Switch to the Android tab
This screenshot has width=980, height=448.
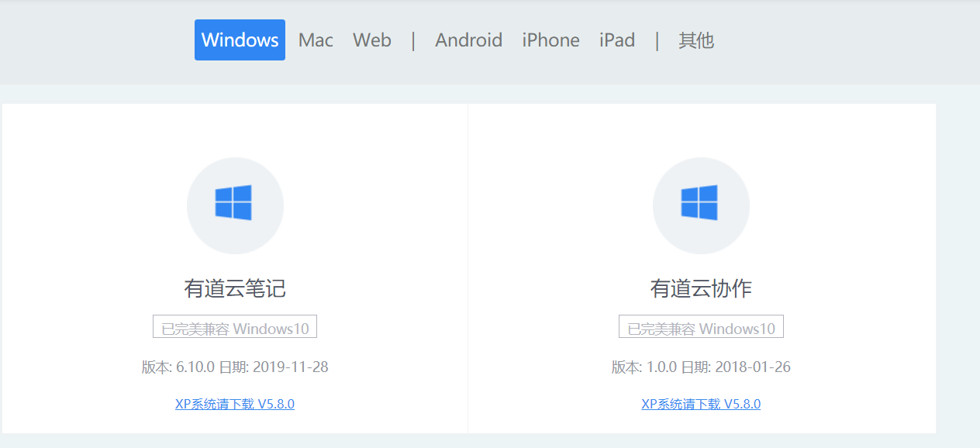[x=468, y=40]
